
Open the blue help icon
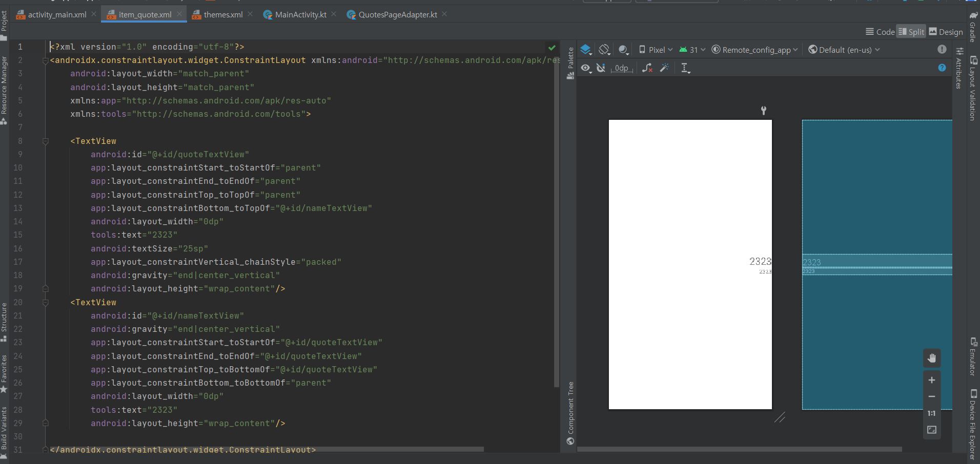point(942,68)
